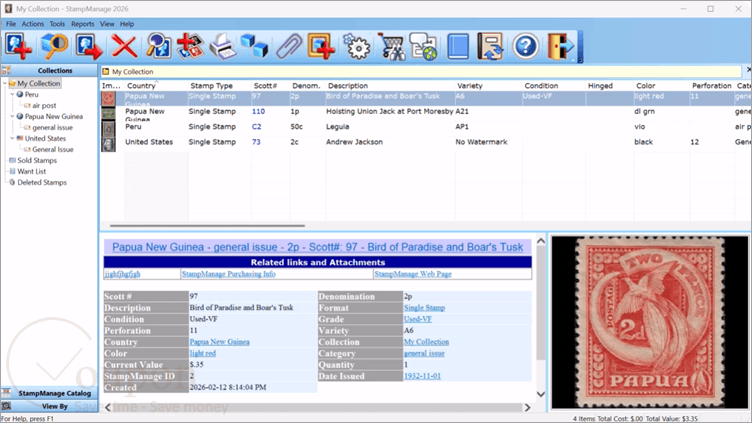
Task: Open the File menu
Action: pos(11,24)
